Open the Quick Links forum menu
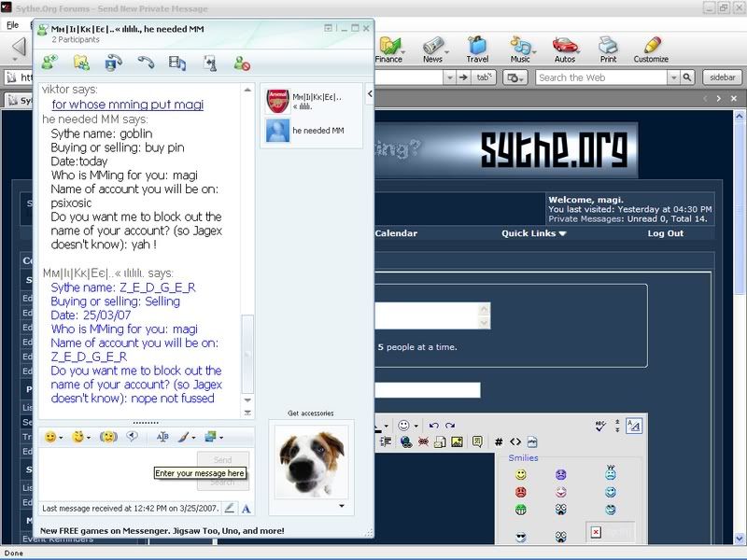The width and height of the screenshot is (747, 560). click(533, 233)
